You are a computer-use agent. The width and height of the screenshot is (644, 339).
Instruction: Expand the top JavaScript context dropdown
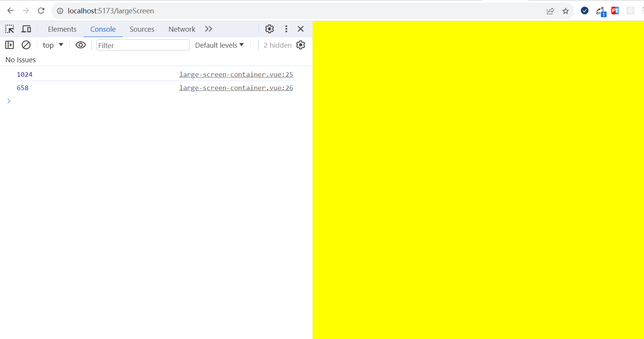coord(53,45)
